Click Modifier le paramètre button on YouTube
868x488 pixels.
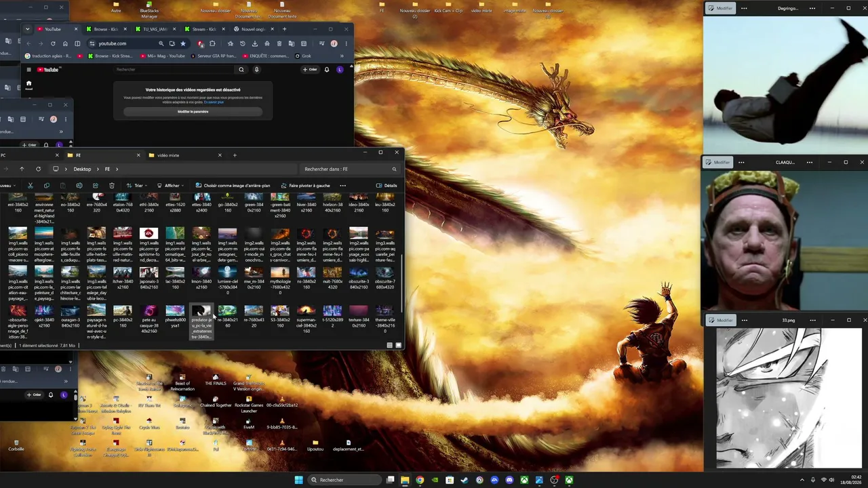193,112
